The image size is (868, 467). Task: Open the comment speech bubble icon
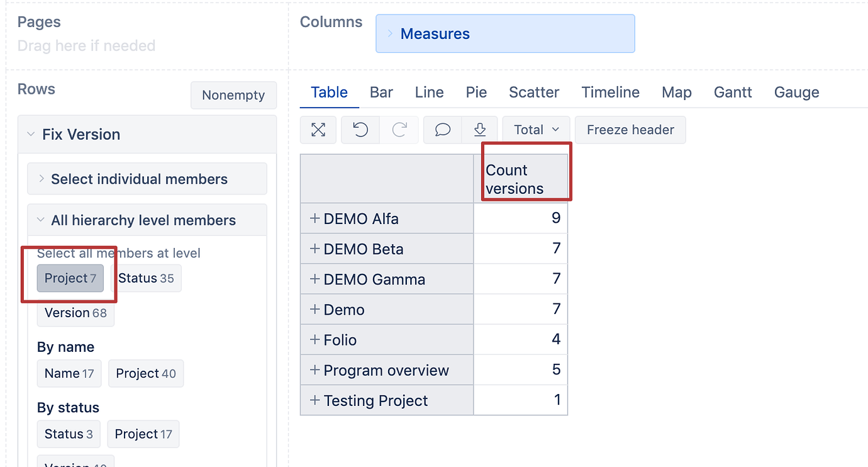point(443,130)
